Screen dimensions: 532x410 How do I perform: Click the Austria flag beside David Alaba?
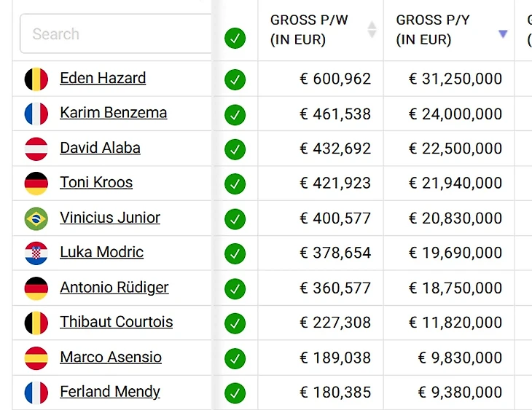(36, 149)
